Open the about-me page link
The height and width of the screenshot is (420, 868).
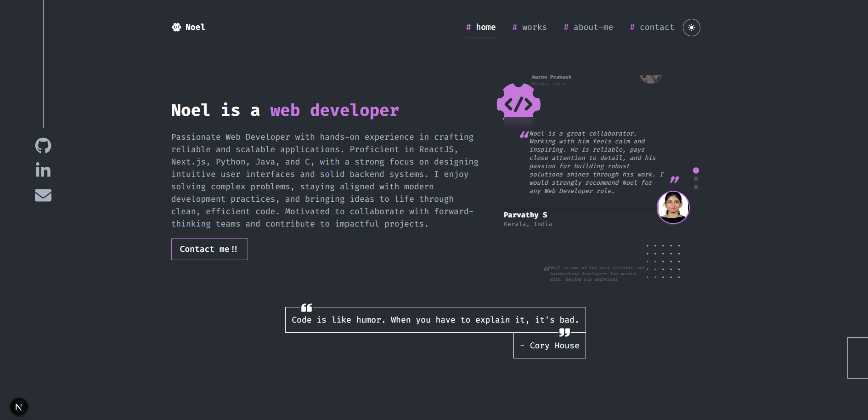click(588, 28)
